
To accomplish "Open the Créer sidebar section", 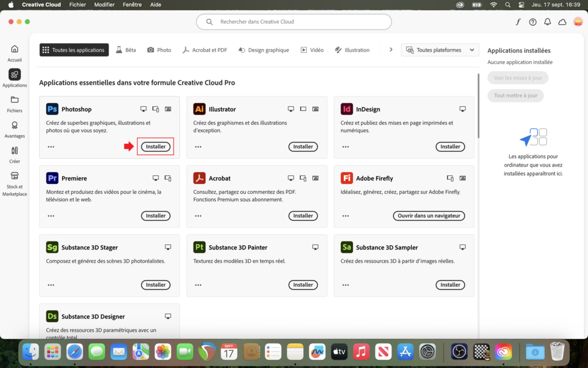I will tap(14, 155).
